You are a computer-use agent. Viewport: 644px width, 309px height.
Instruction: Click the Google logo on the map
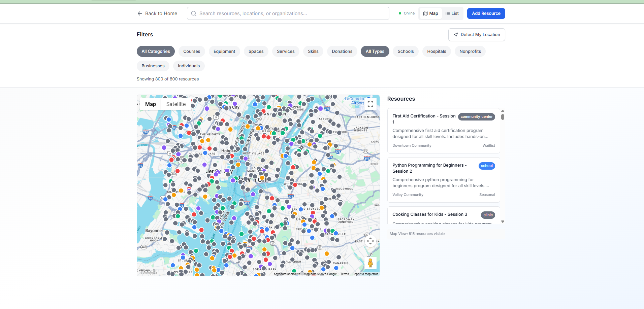point(148,272)
